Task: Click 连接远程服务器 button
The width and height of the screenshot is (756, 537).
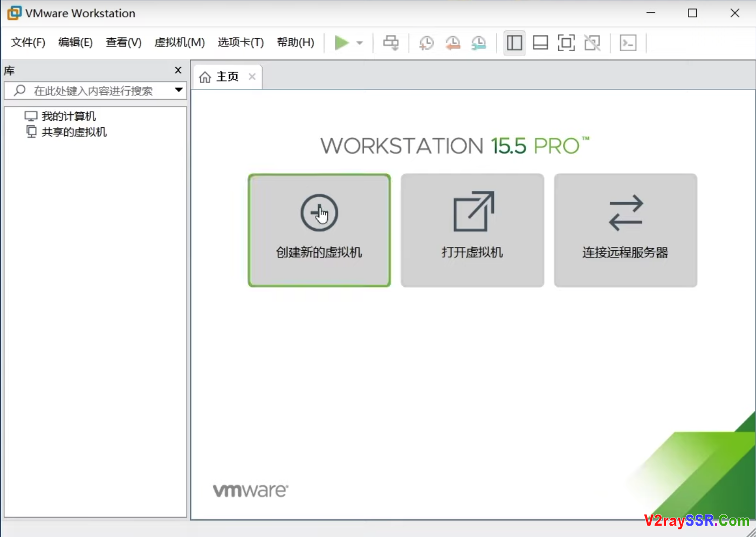Action: click(625, 231)
